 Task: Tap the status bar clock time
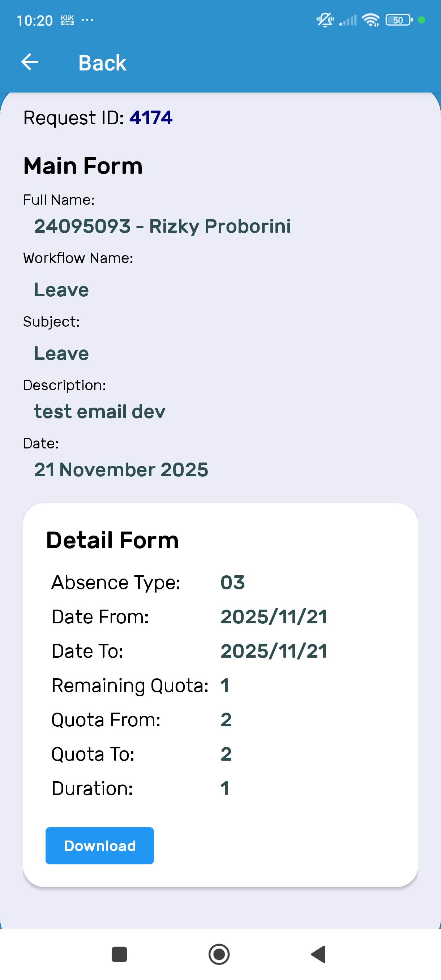(x=35, y=21)
